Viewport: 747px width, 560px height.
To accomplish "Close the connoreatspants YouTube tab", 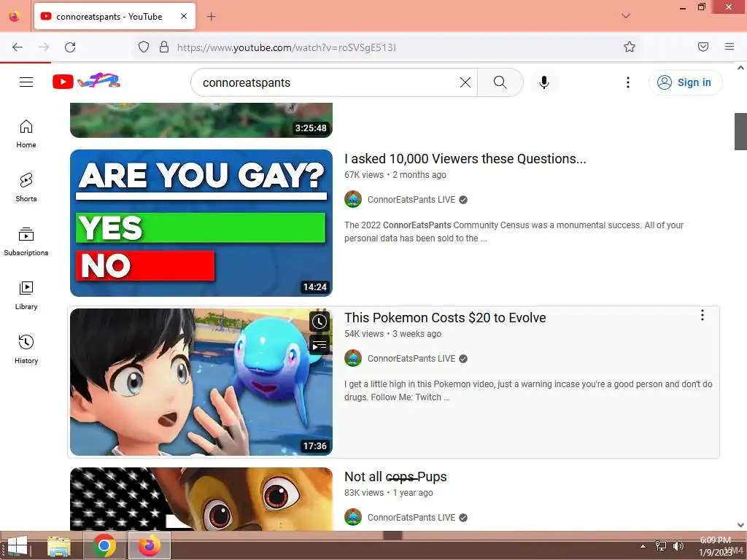I will click(184, 16).
